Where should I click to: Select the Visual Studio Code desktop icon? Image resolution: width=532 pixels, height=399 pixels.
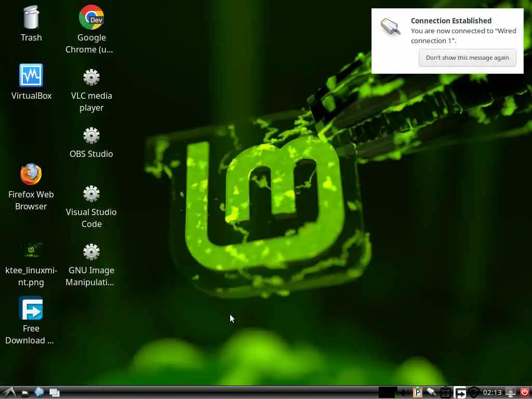pyautogui.click(x=91, y=193)
